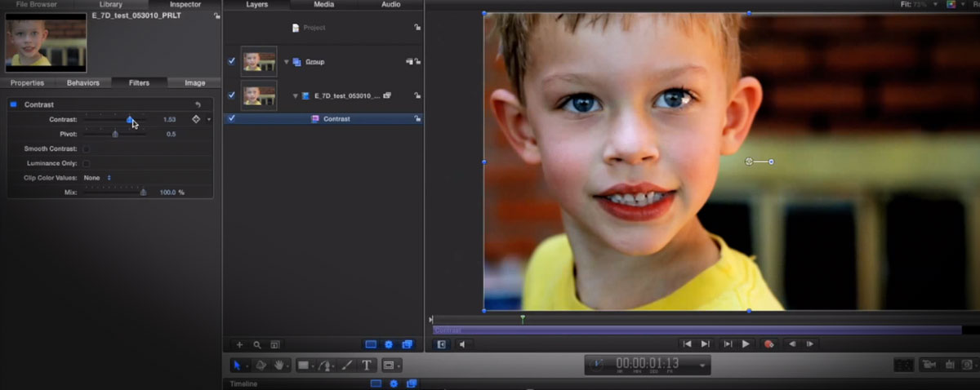Enable the Smooth Contrast checkbox

point(87,148)
